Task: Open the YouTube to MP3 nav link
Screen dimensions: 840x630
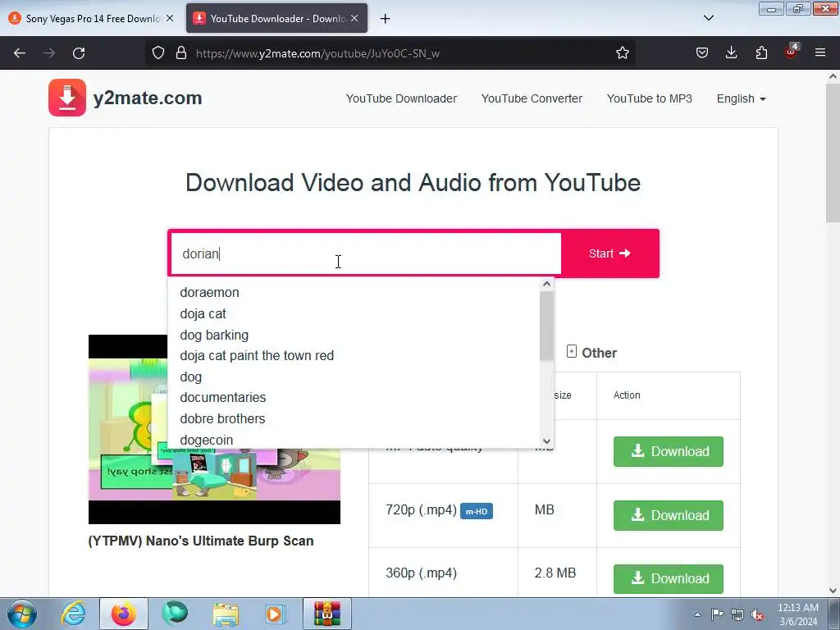Action: [x=650, y=98]
